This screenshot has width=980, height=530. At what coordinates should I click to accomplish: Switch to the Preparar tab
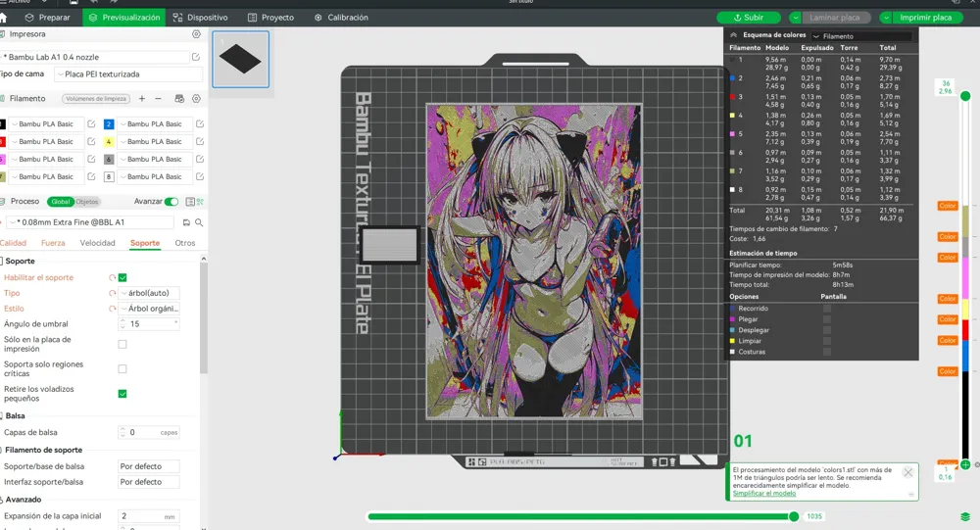coord(47,18)
